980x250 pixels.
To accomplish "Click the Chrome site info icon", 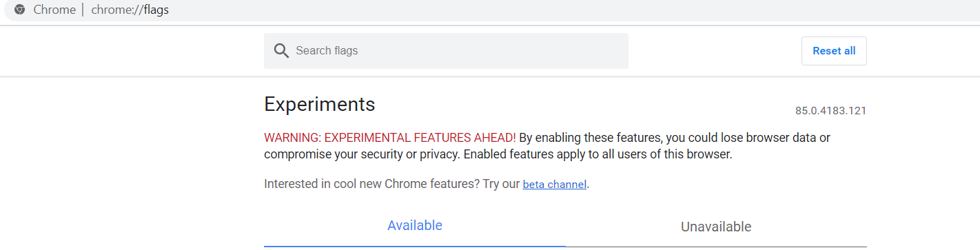I will coord(19,10).
